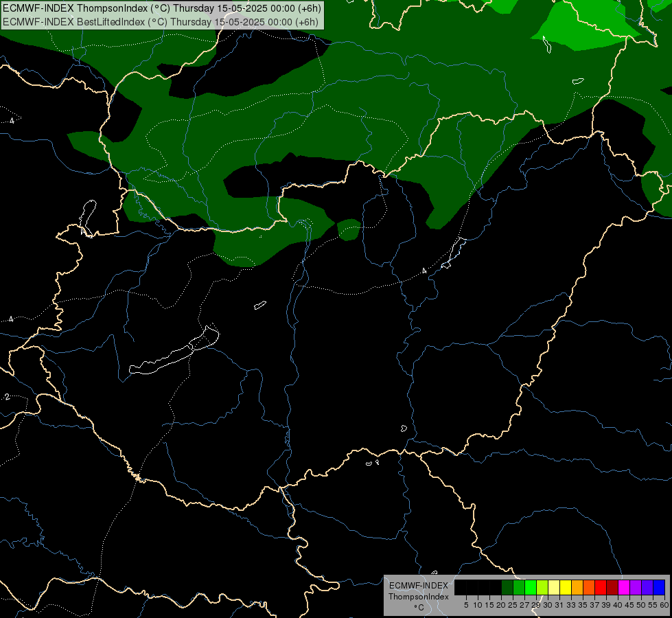
Task: Click the legend's ECMWF-INDEX label
Action: [418, 586]
